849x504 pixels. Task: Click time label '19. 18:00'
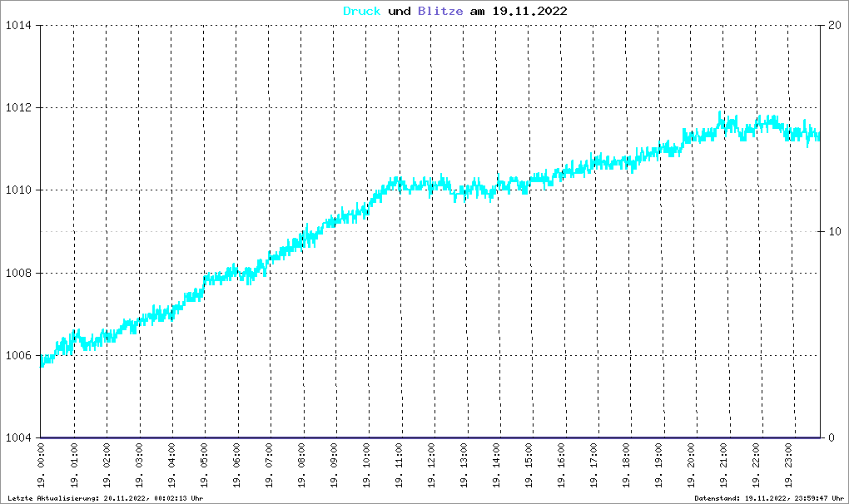pos(627,465)
